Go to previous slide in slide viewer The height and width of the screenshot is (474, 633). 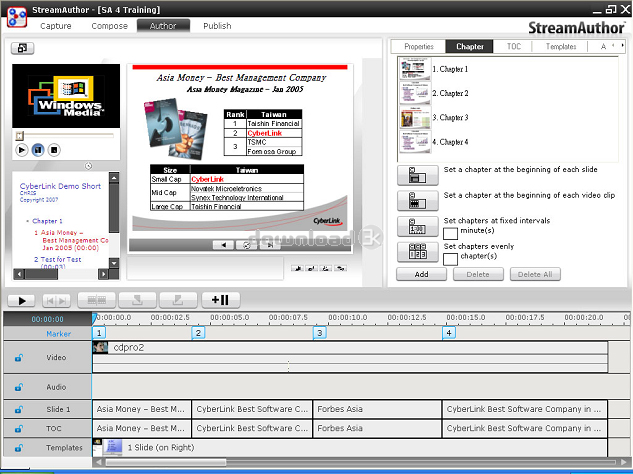pos(223,245)
